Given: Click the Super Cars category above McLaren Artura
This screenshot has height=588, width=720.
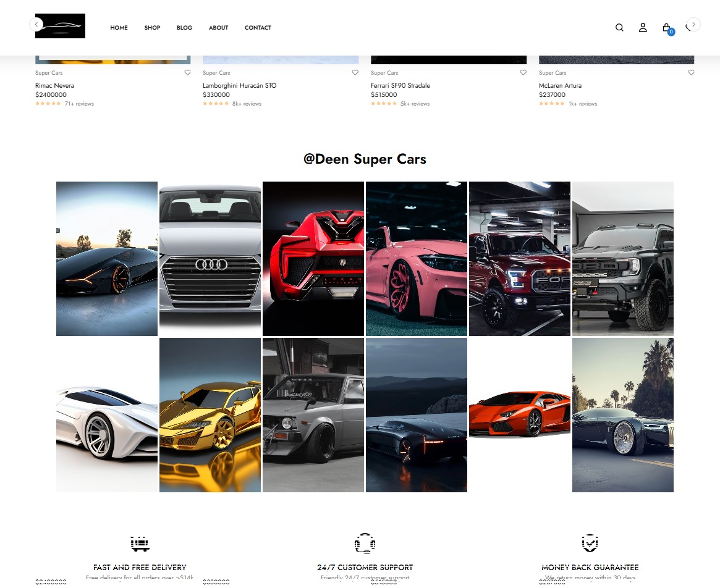Looking at the screenshot, I should [x=553, y=72].
